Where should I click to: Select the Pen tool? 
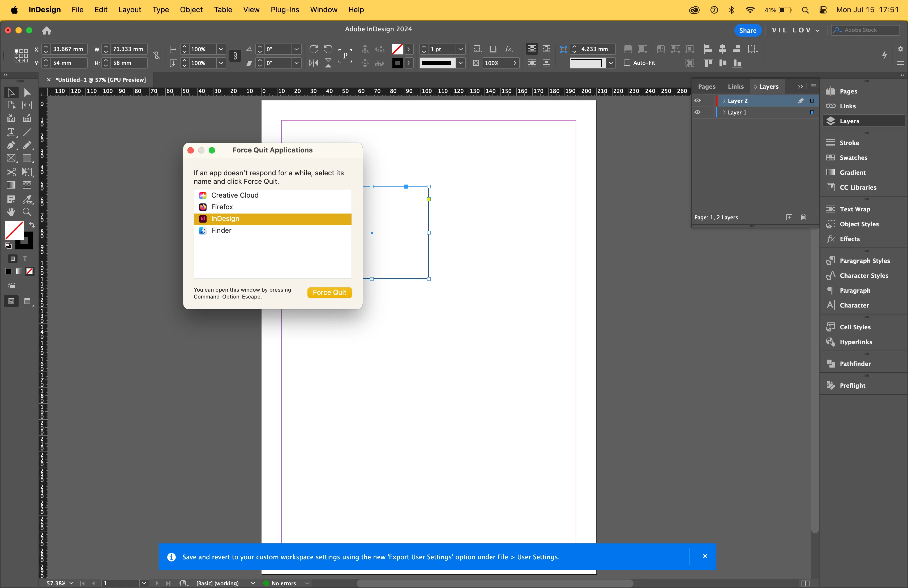click(11, 145)
